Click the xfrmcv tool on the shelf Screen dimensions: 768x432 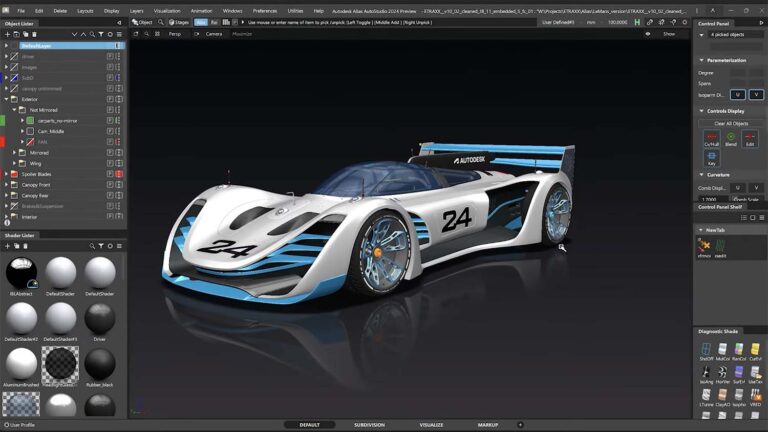coord(705,246)
